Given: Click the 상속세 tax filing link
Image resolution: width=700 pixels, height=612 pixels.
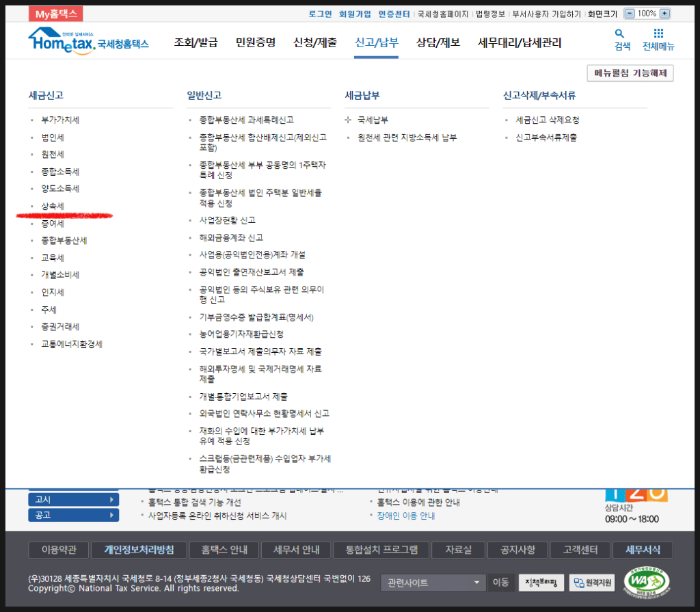Looking at the screenshot, I should [53, 206].
